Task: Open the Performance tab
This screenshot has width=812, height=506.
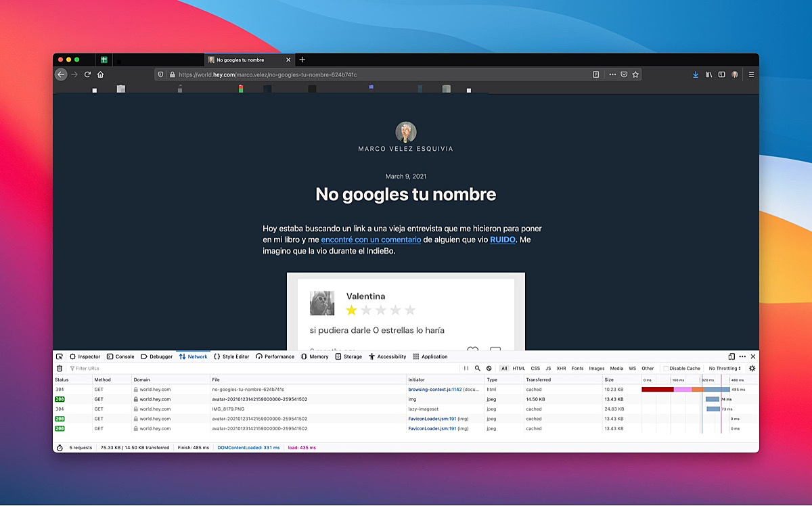Action: pyautogui.click(x=275, y=356)
